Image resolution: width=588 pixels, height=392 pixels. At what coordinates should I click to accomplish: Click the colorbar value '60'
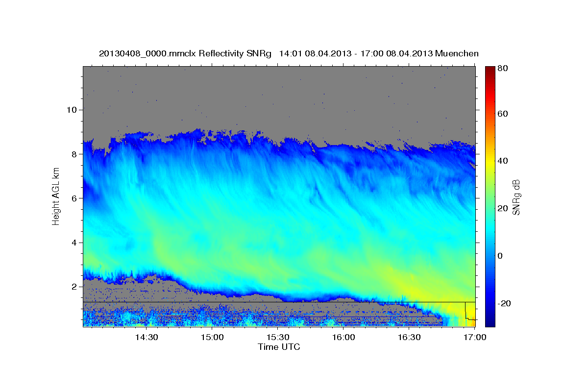click(x=503, y=114)
